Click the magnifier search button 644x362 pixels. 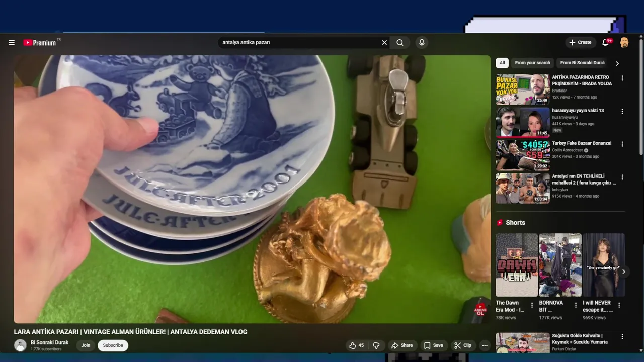tap(400, 43)
